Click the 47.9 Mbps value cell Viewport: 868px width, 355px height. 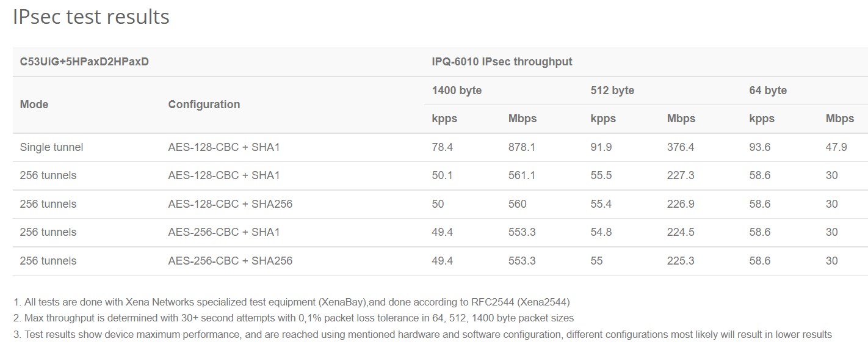pyautogui.click(x=836, y=147)
